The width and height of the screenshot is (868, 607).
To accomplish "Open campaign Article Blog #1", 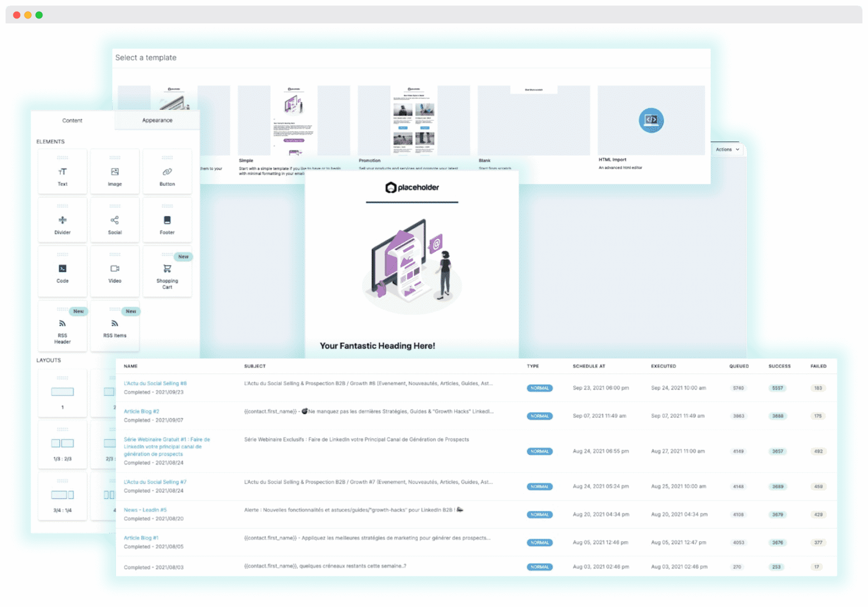I will coord(141,538).
